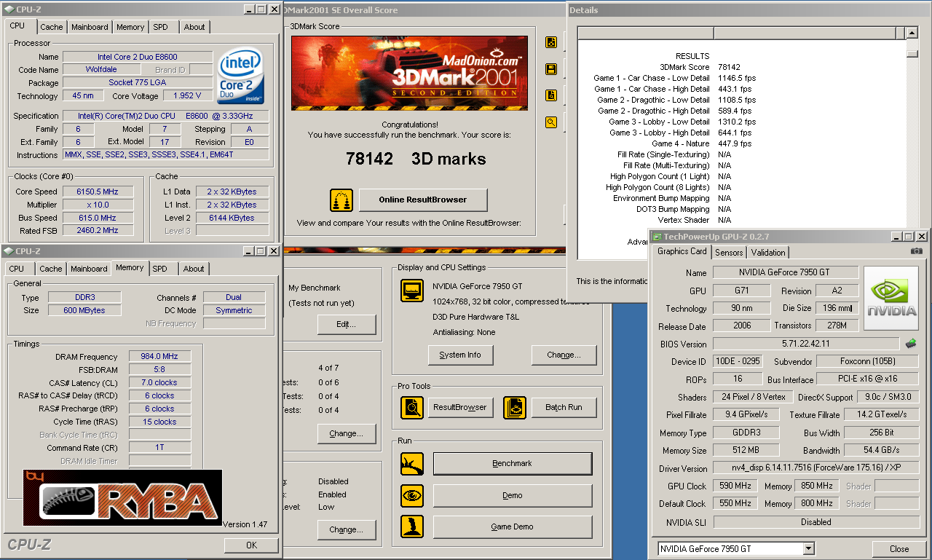Click the document-with-magnifier icon in 3DMark score window
The width and height of the screenshot is (932, 560).
[551, 95]
